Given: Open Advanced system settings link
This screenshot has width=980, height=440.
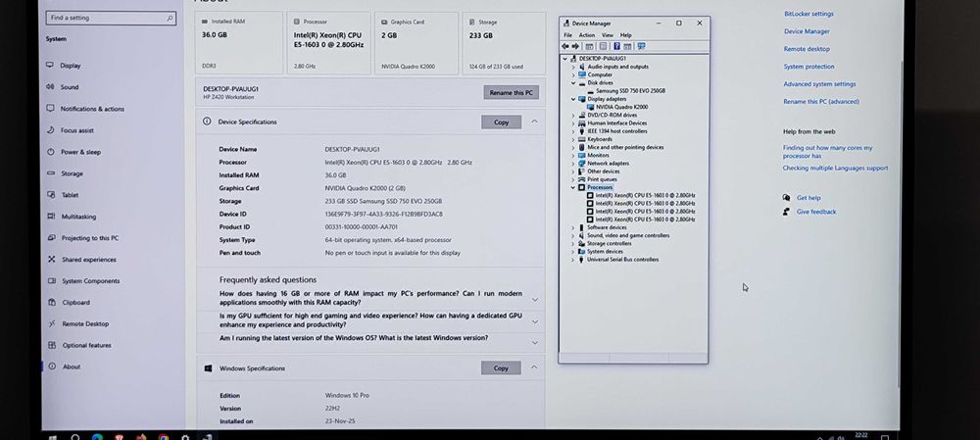Looking at the screenshot, I should coord(819,83).
